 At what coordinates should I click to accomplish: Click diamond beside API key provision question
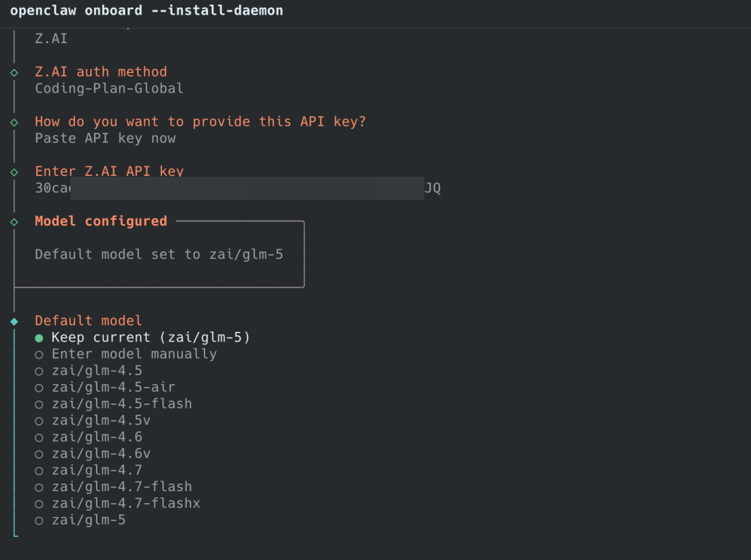pyautogui.click(x=14, y=122)
